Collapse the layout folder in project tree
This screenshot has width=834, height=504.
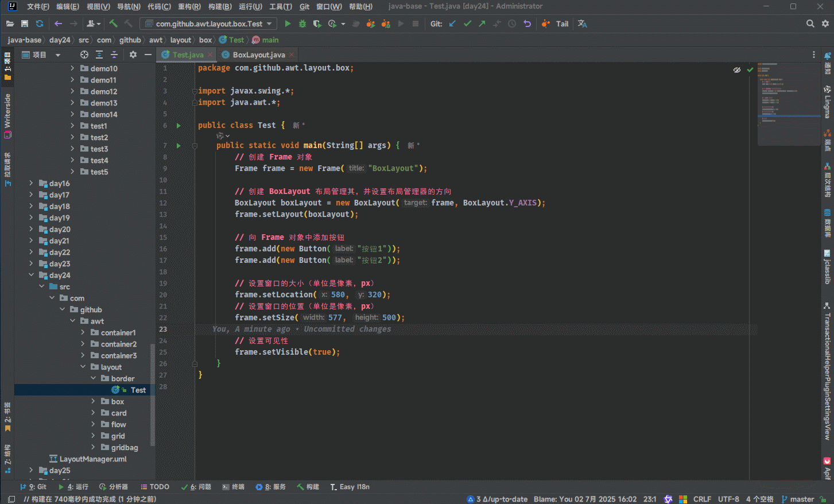point(83,367)
